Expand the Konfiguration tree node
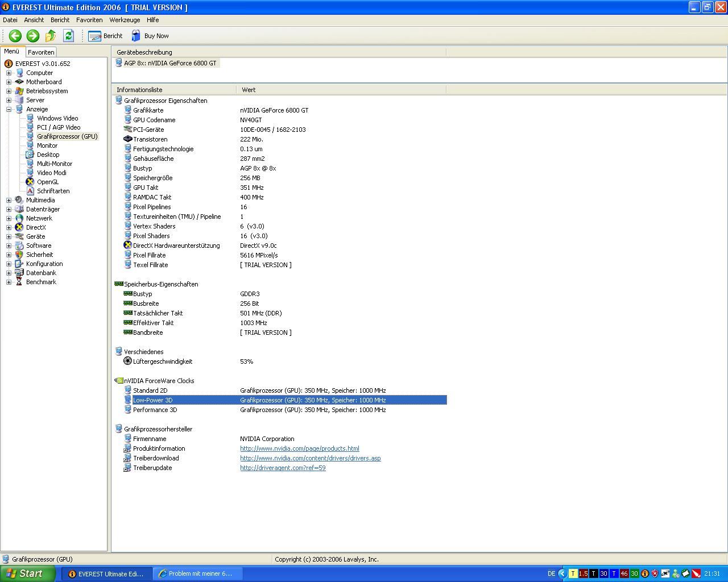The width and height of the screenshot is (728, 582). 9,264
